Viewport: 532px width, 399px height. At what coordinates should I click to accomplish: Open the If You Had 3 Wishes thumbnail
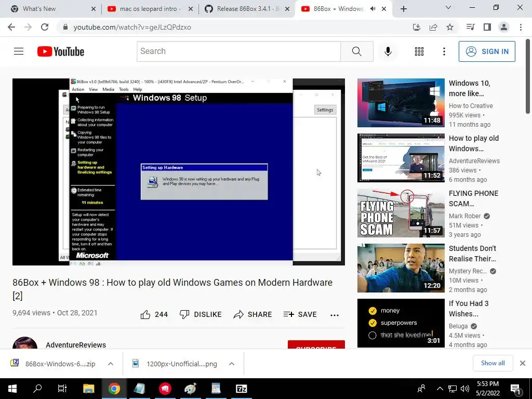(x=401, y=323)
